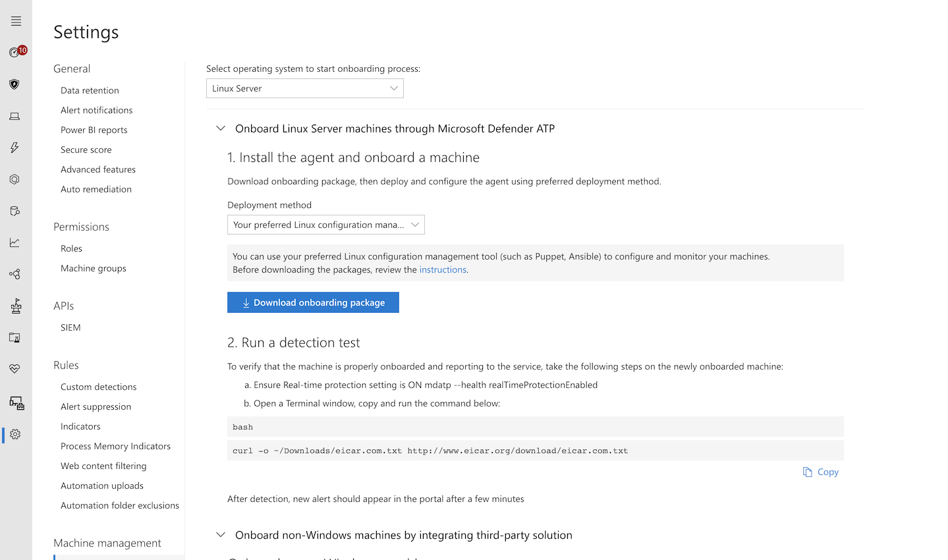Select Custom detections under Rules
Viewport: 948px width, 560px height.
pos(99,387)
